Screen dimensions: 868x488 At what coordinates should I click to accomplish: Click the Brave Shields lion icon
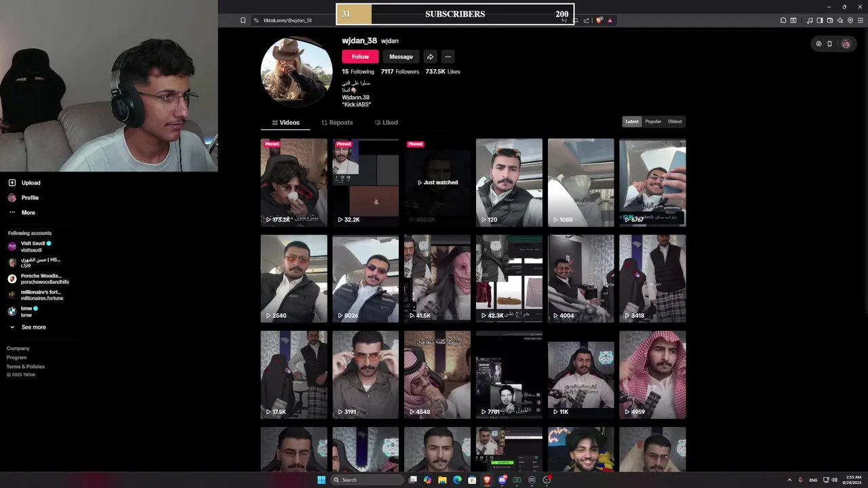(599, 20)
